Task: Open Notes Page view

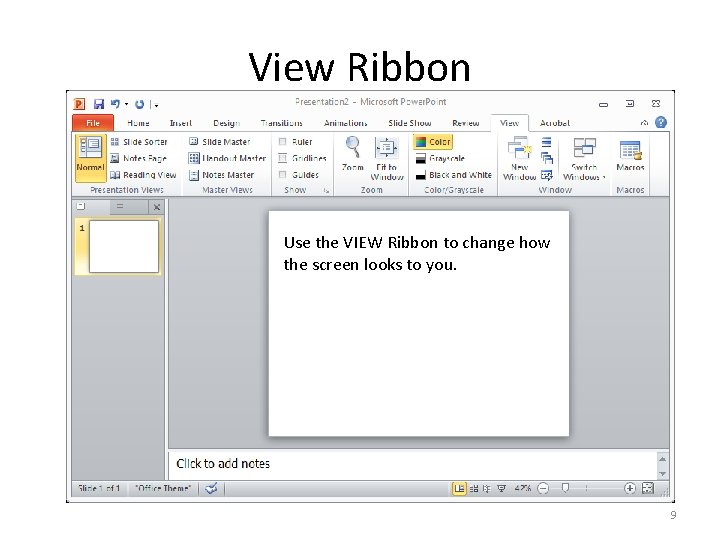Action: [138, 158]
